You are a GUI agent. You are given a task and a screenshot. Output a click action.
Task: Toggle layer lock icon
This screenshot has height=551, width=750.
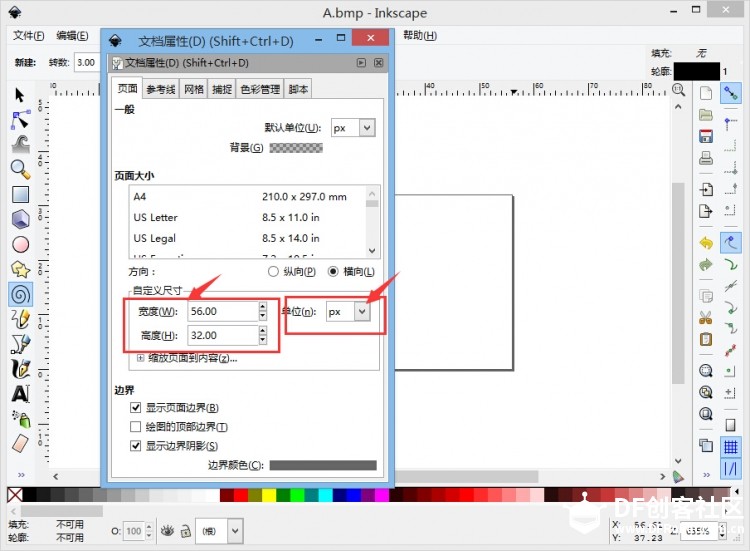point(186,530)
